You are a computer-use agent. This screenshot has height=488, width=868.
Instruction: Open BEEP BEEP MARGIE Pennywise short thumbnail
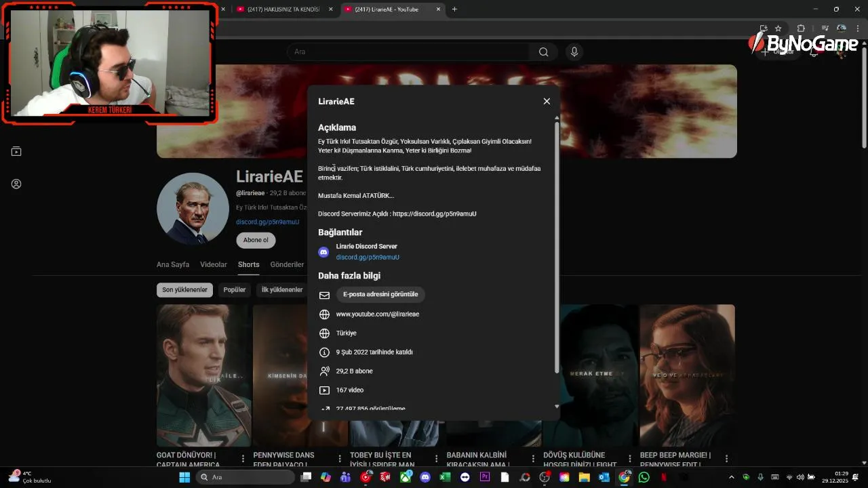tap(687, 375)
